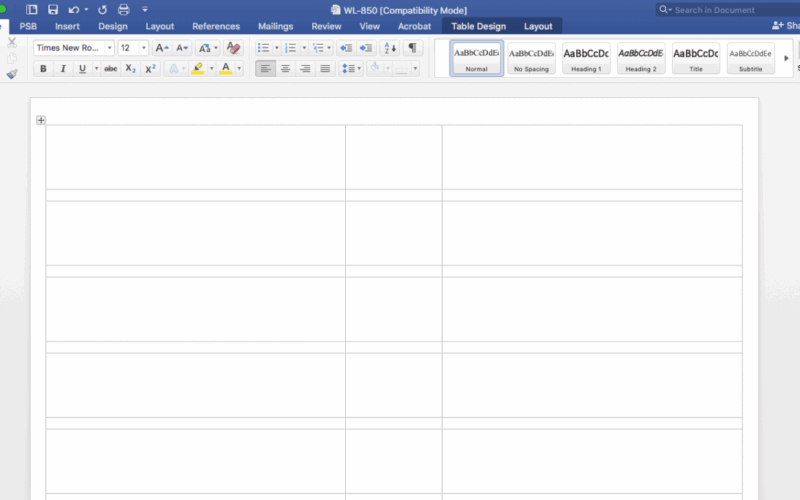Expand the font size dropdown arrow

coord(143,48)
